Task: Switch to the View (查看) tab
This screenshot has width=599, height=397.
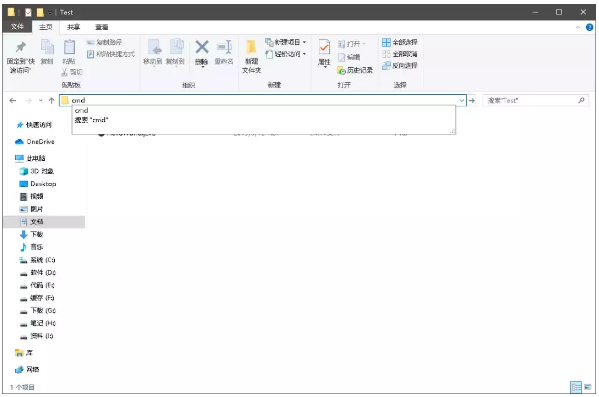Action: (x=102, y=27)
